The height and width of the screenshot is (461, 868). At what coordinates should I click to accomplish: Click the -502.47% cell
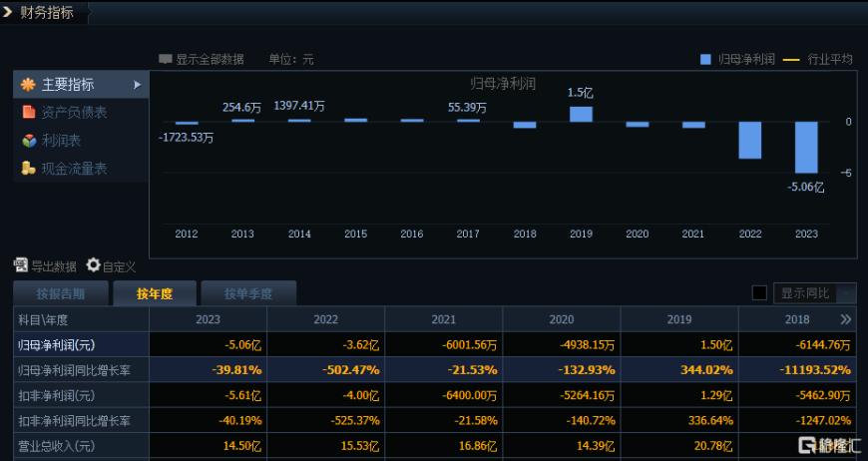point(325,370)
